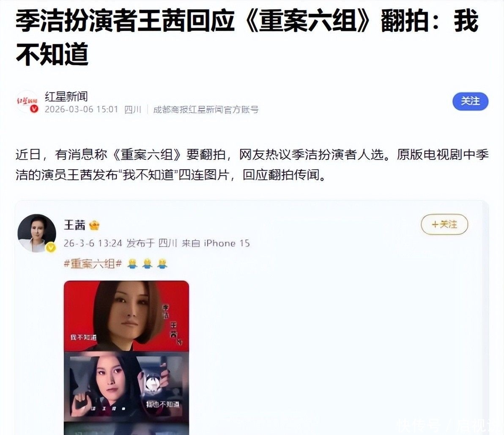The height and width of the screenshot is (435, 504).
Task: View the red-background 我不知道 image
Action: [x=126, y=316]
